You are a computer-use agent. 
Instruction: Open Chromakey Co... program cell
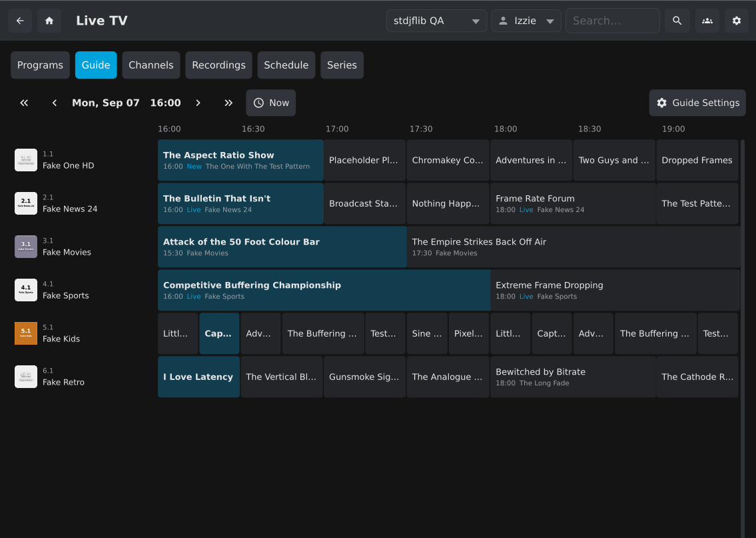point(448,160)
